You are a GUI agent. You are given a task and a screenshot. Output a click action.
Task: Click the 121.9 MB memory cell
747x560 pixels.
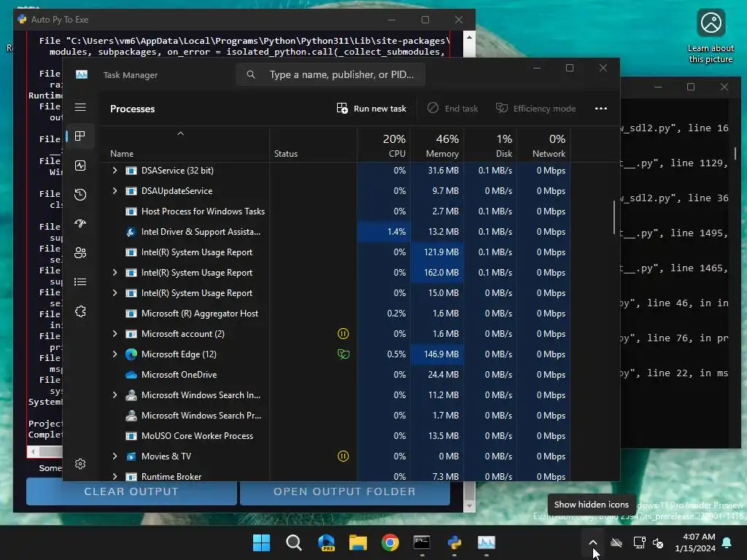click(x=438, y=252)
